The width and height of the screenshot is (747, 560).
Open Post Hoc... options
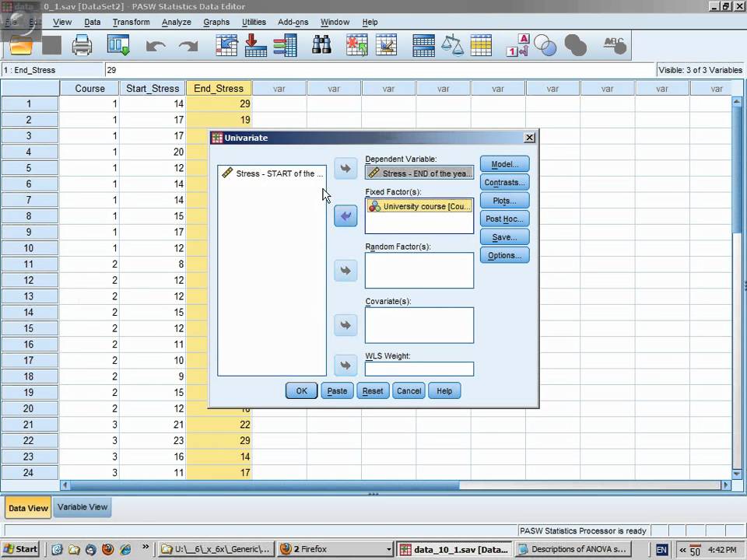(x=504, y=219)
